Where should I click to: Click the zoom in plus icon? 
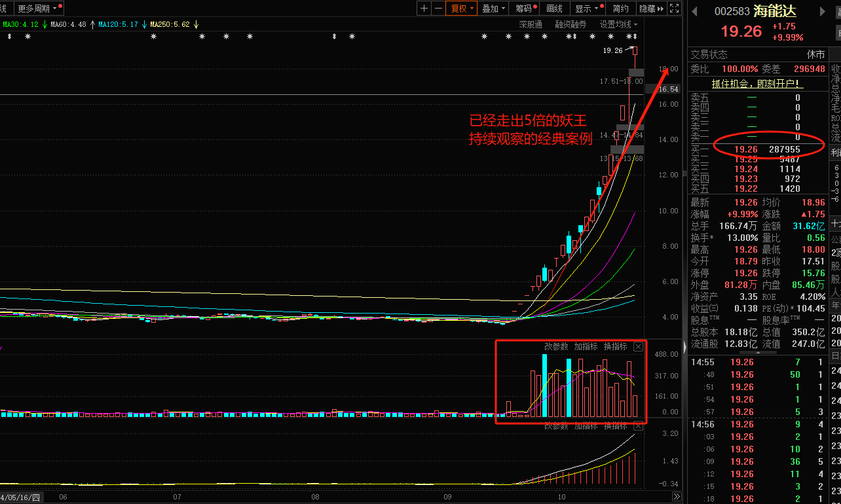click(x=424, y=9)
